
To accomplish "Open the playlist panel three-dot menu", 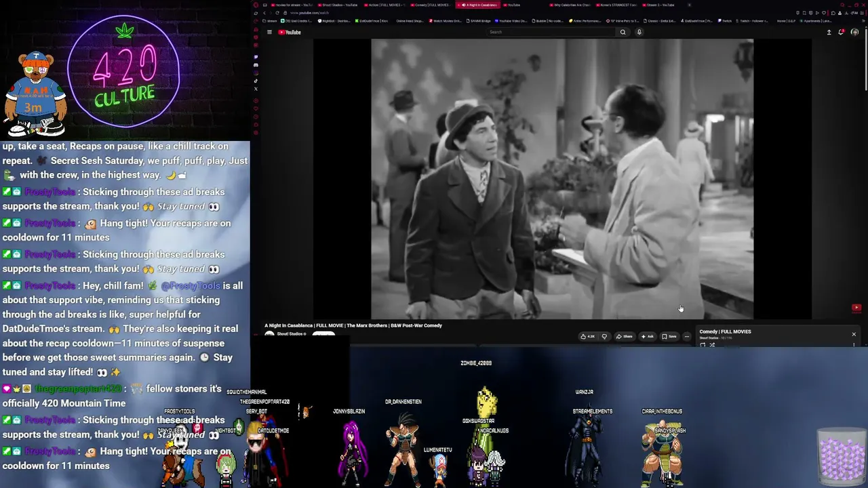I will click(854, 345).
